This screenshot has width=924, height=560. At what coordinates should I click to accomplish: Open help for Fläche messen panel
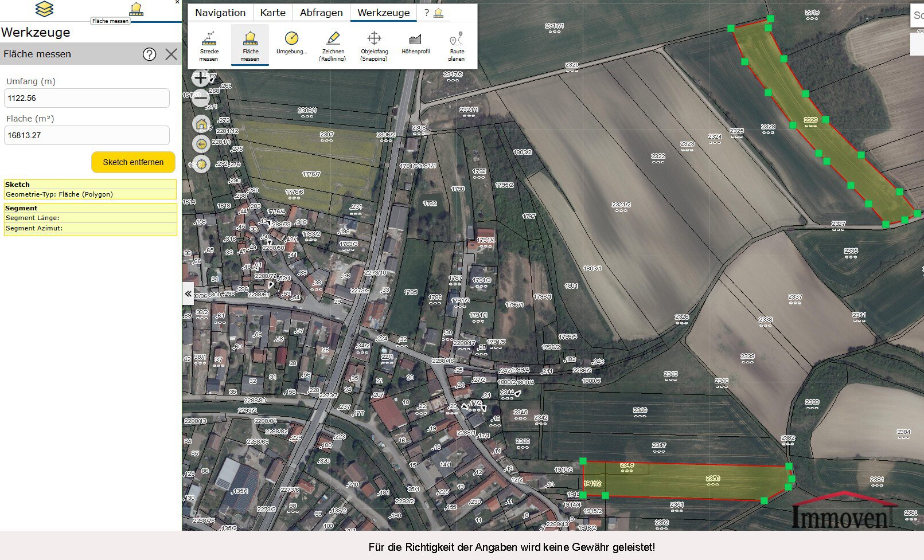pos(149,54)
